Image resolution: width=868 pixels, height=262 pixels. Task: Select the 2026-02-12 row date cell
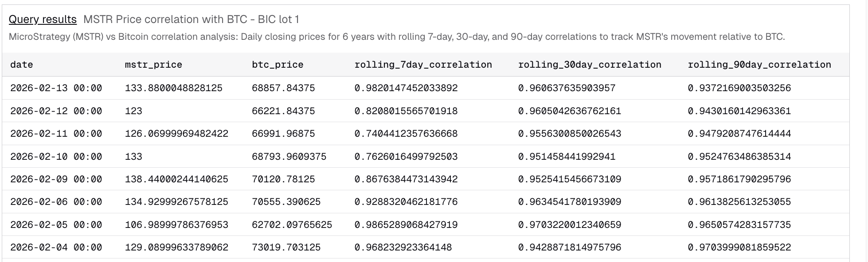[56, 111]
